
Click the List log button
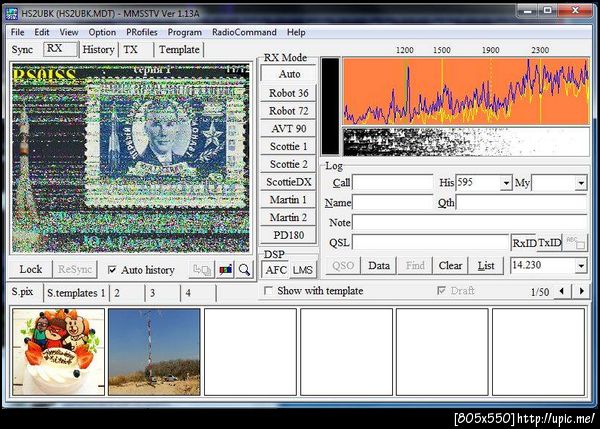tap(486, 266)
